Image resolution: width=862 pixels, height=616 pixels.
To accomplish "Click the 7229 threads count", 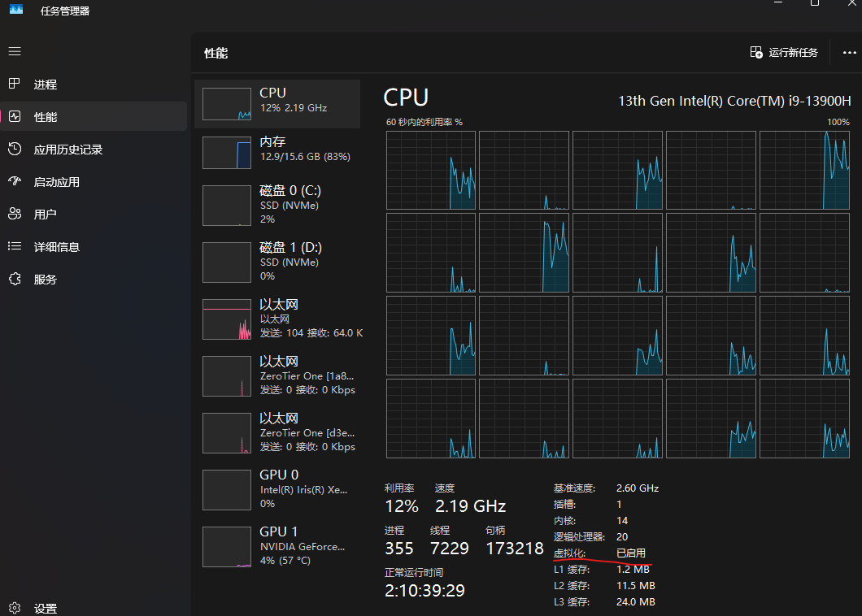I will 450,549.
